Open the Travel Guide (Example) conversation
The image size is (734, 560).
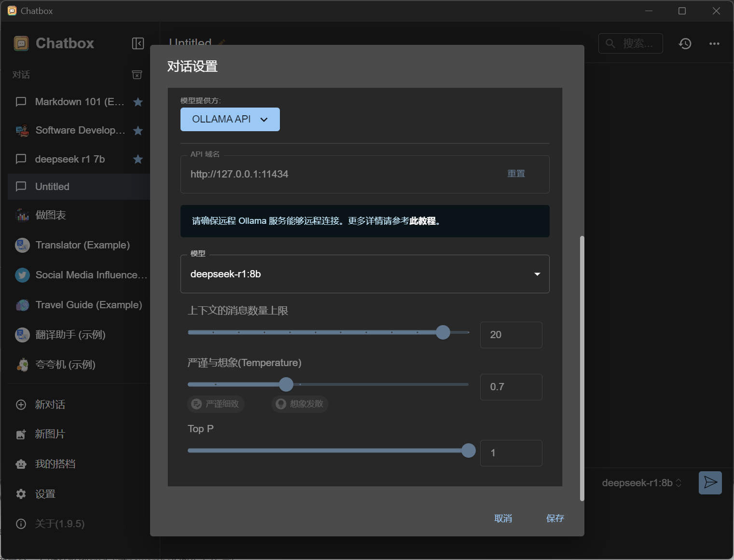click(79, 305)
